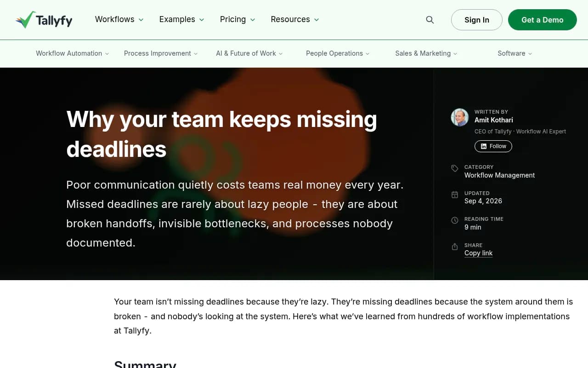Click the LinkedIn icon in Follow button
This screenshot has width=588, height=368.
(484, 146)
